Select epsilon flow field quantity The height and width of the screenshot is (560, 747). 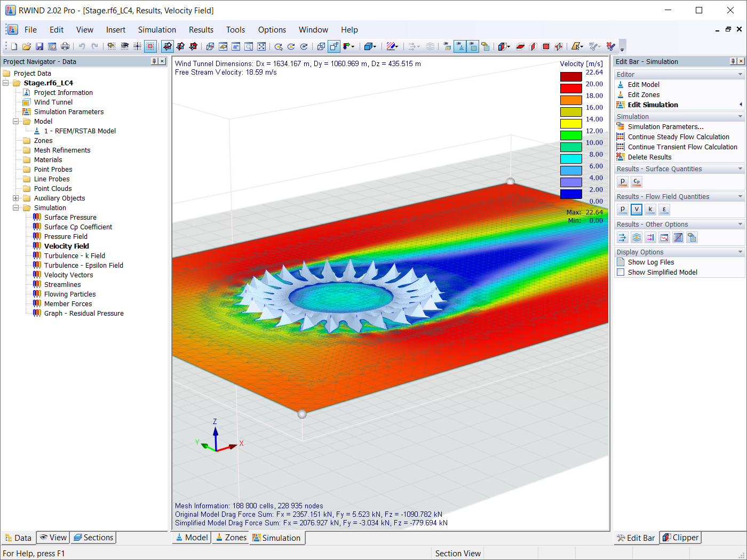[x=664, y=210]
